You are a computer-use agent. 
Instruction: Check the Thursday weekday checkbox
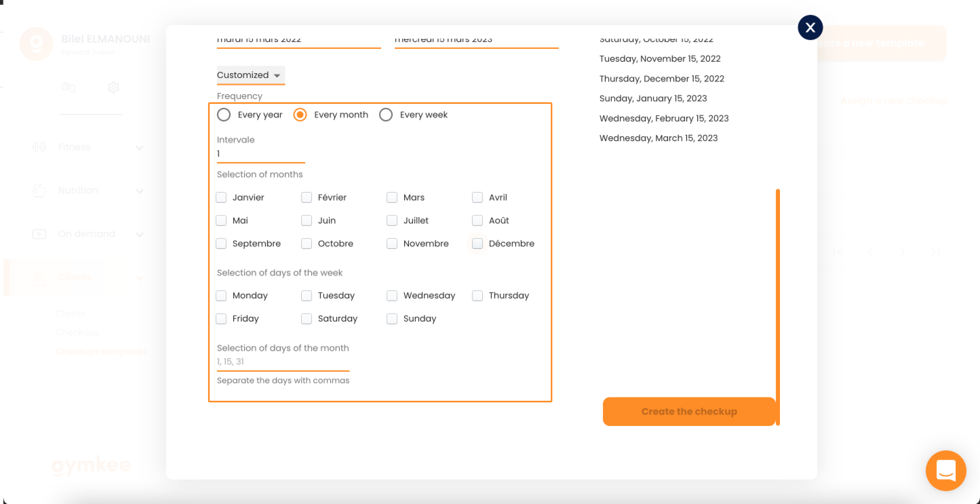(x=477, y=296)
